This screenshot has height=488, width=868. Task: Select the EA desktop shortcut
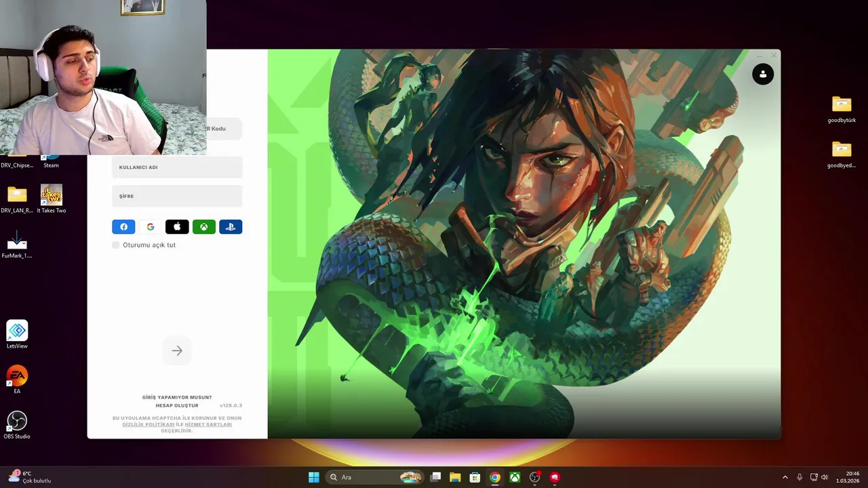(17, 380)
